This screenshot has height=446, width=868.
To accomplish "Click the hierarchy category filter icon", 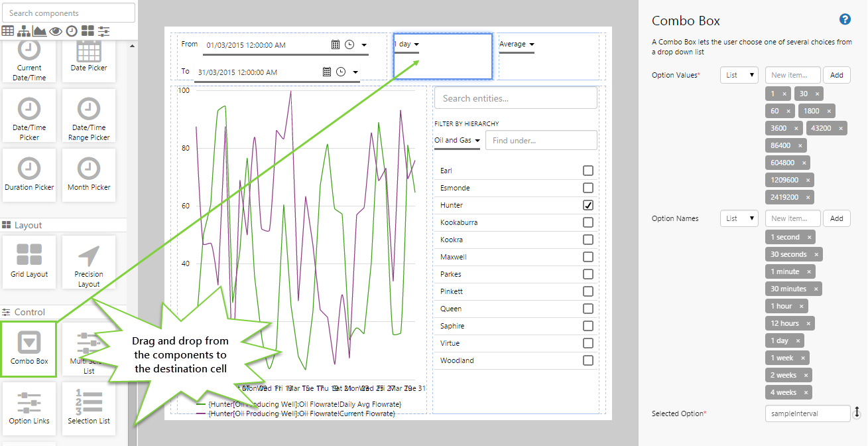I will pyautogui.click(x=24, y=31).
